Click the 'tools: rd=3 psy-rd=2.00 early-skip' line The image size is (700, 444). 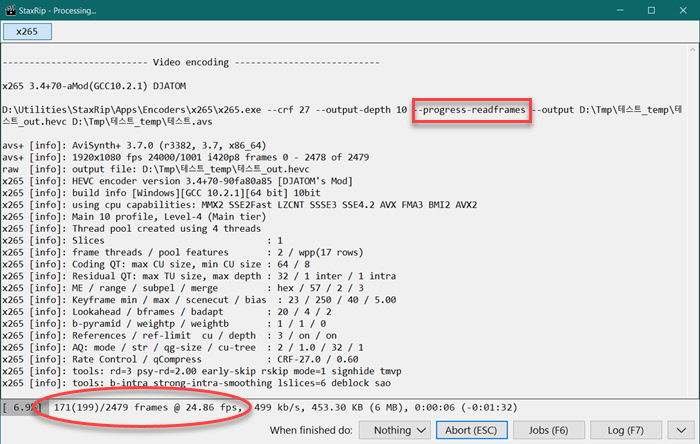pos(202,371)
